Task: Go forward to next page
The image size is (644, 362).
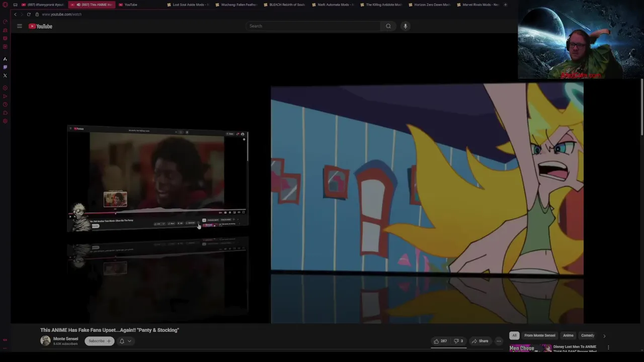Action: (x=22, y=14)
